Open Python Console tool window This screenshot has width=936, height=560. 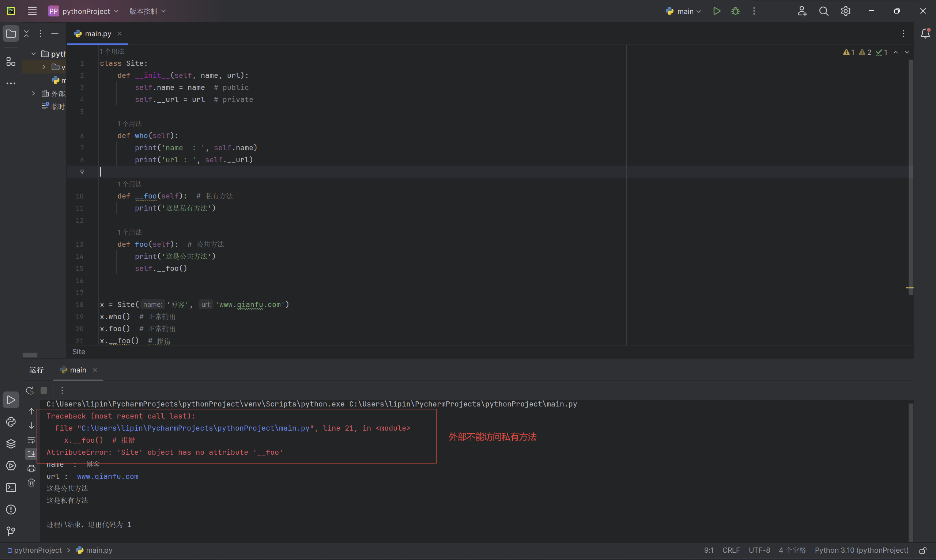pyautogui.click(x=11, y=422)
